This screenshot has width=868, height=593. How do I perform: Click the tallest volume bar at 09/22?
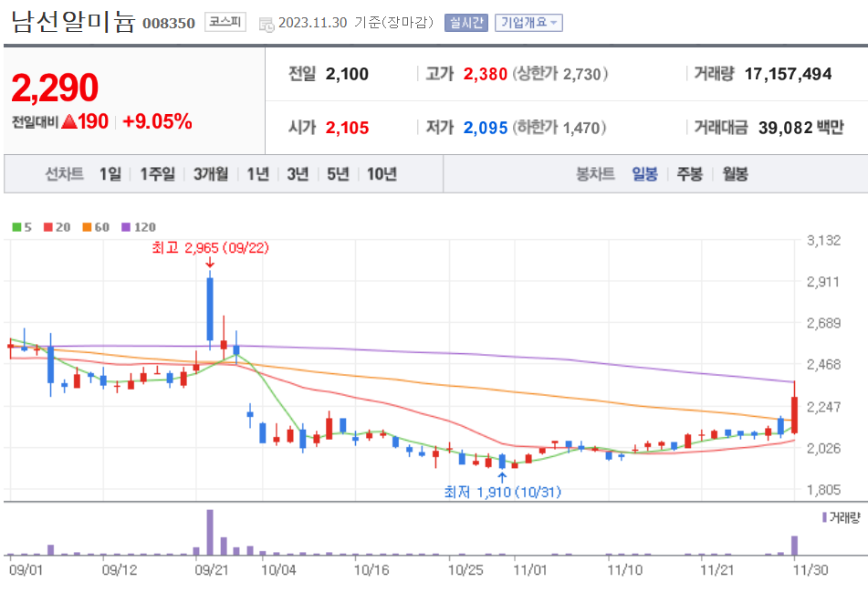click(x=210, y=532)
